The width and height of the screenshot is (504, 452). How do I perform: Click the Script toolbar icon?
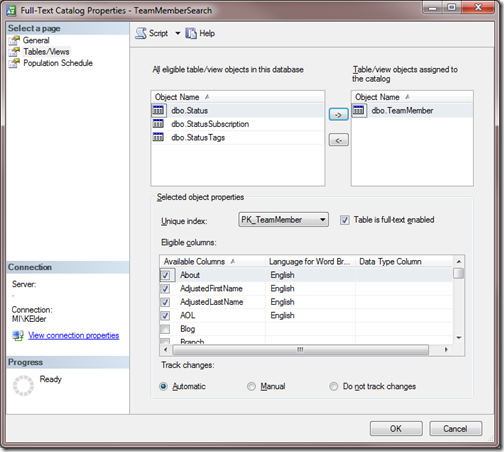click(141, 33)
